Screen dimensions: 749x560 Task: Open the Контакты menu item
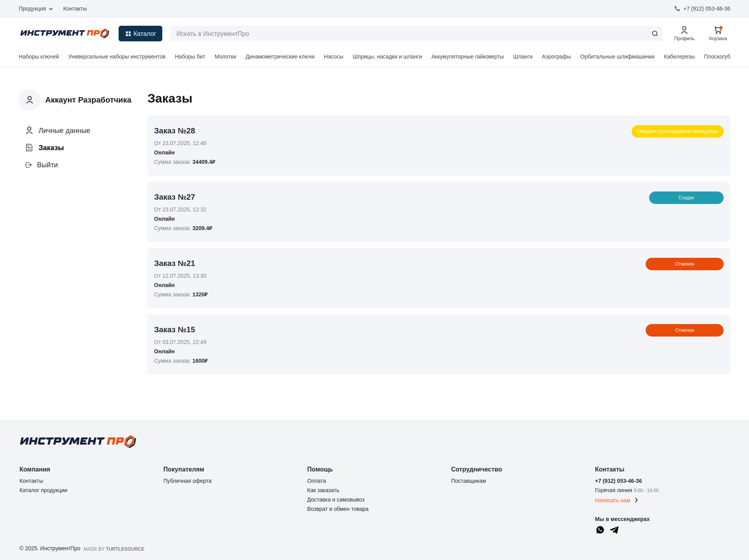[75, 9]
